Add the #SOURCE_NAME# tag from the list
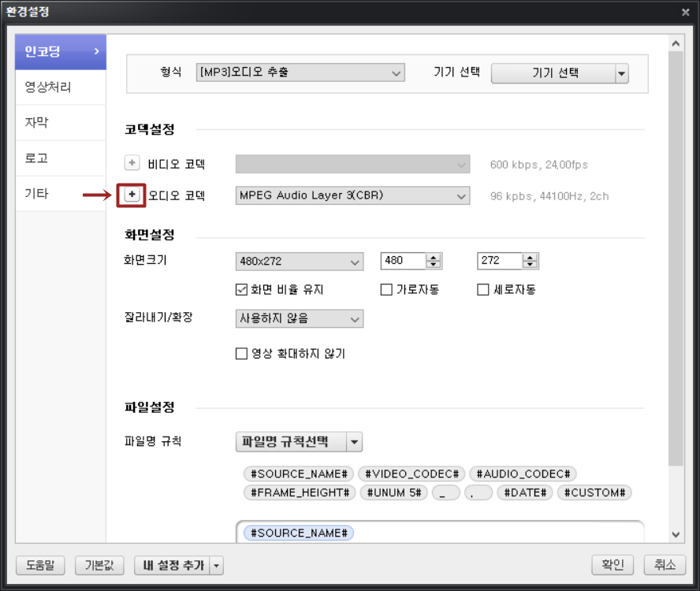700x591 pixels. (299, 474)
